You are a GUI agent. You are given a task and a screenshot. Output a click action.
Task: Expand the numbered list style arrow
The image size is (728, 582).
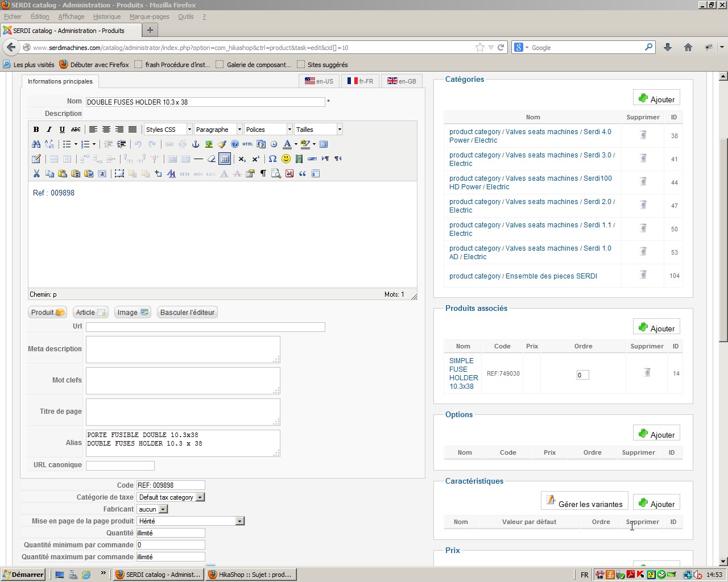[94, 144]
